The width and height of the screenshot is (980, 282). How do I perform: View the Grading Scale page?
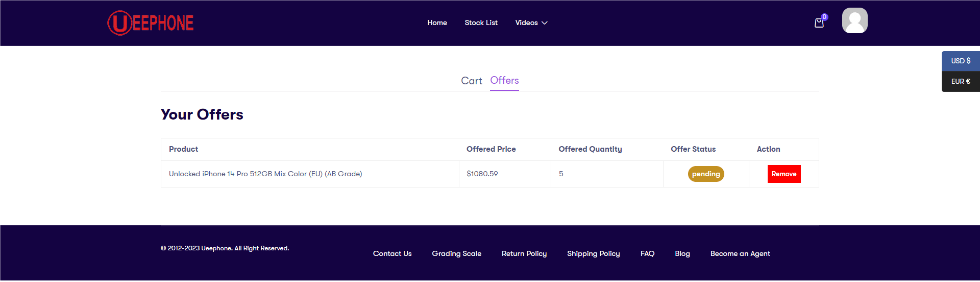(x=456, y=253)
